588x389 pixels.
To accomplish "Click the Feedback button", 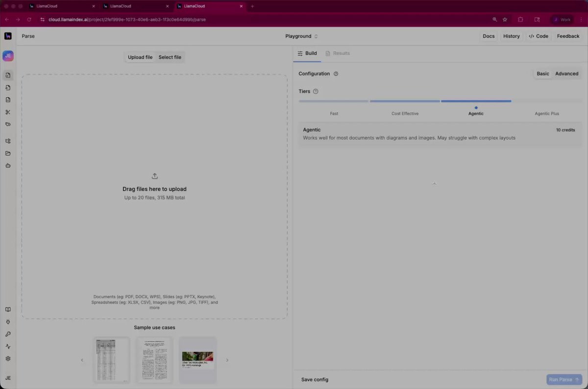I will point(568,36).
